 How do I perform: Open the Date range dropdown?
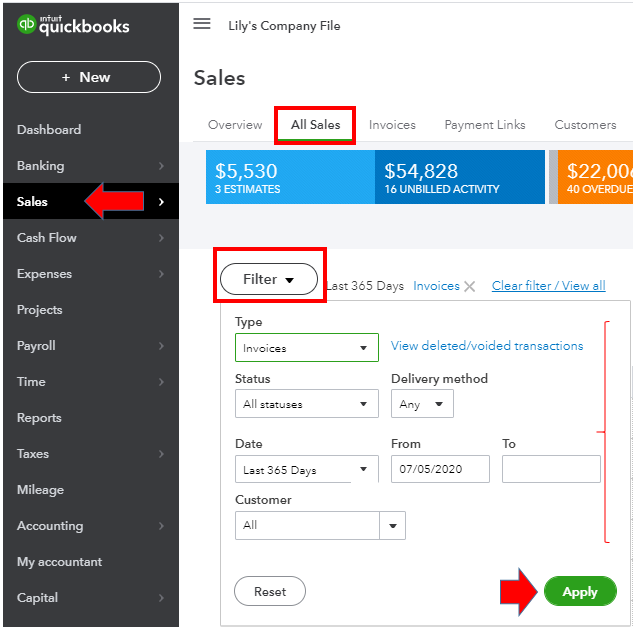point(307,469)
